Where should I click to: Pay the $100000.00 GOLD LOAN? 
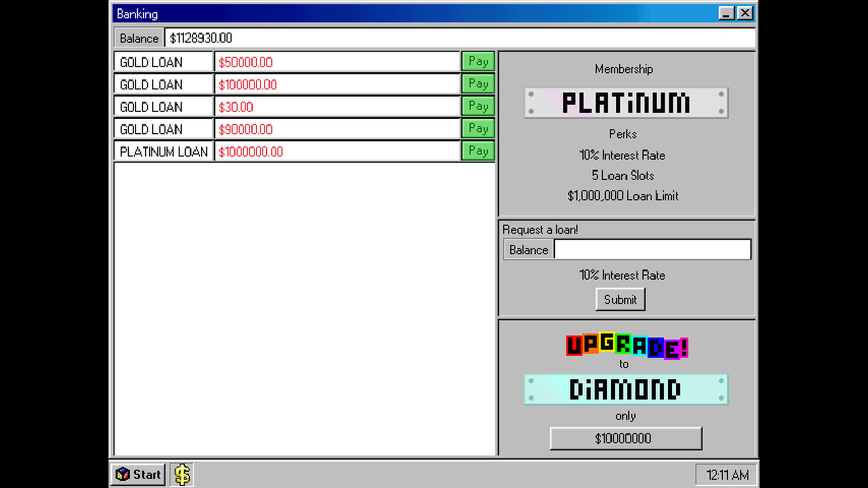478,84
